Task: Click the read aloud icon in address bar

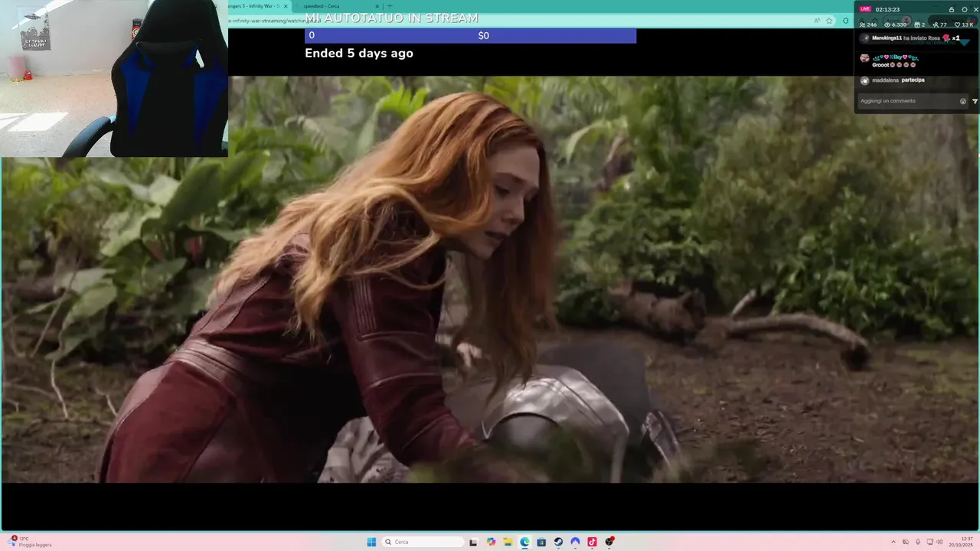Action: pyautogui.click(x=817, y=21)
